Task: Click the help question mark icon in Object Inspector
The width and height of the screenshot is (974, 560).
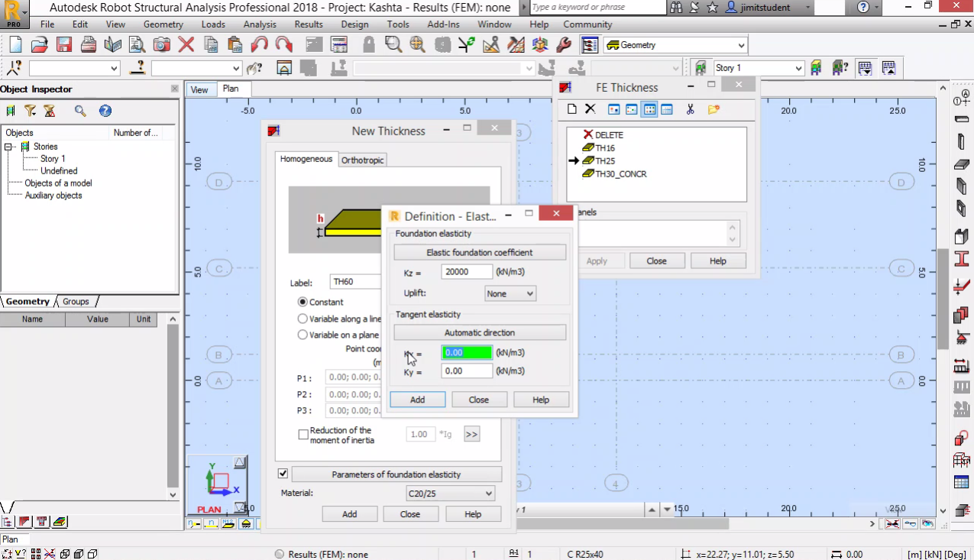Action: click(105, 111)
